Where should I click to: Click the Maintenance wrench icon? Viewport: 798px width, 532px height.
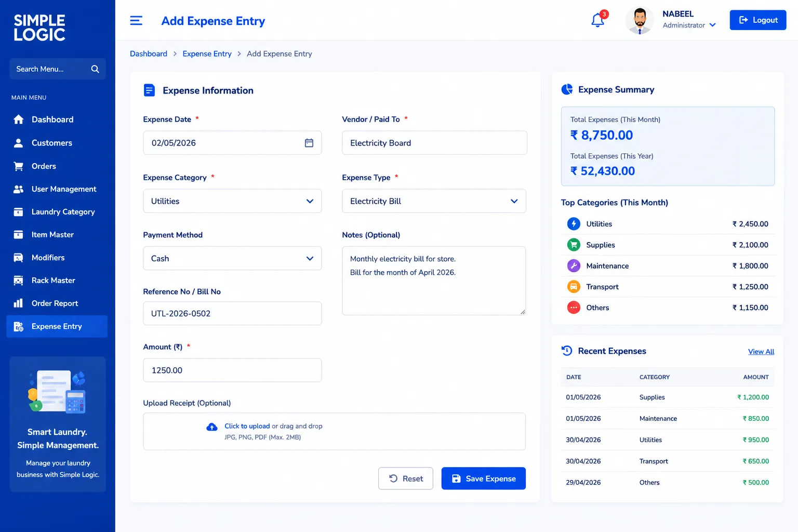click(574, 266)
